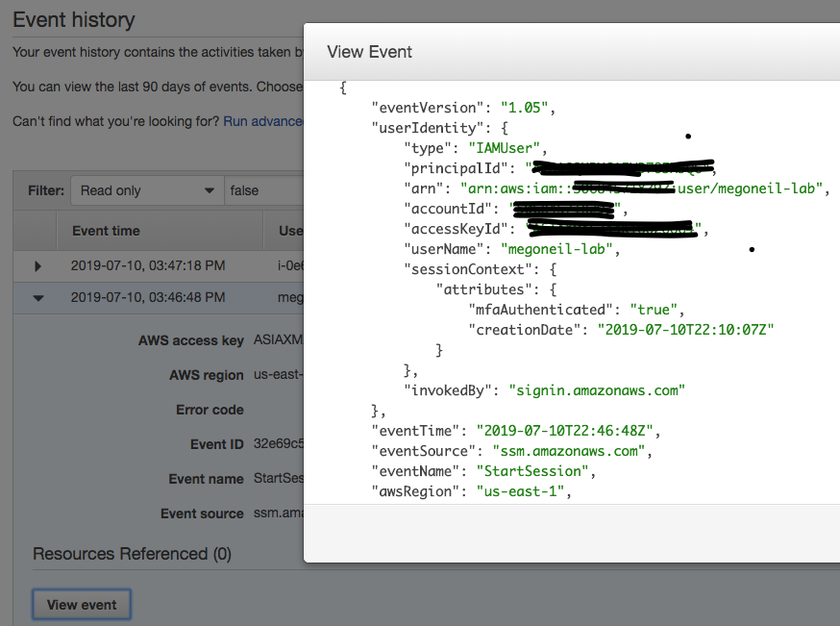Screen dimensions: 840x626
Task: Click the Event ID label
Action: (216, 444)
